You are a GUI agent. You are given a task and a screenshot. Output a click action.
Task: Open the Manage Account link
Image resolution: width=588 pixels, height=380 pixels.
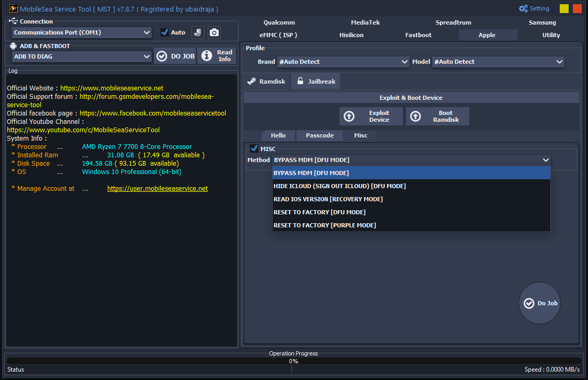157,188
